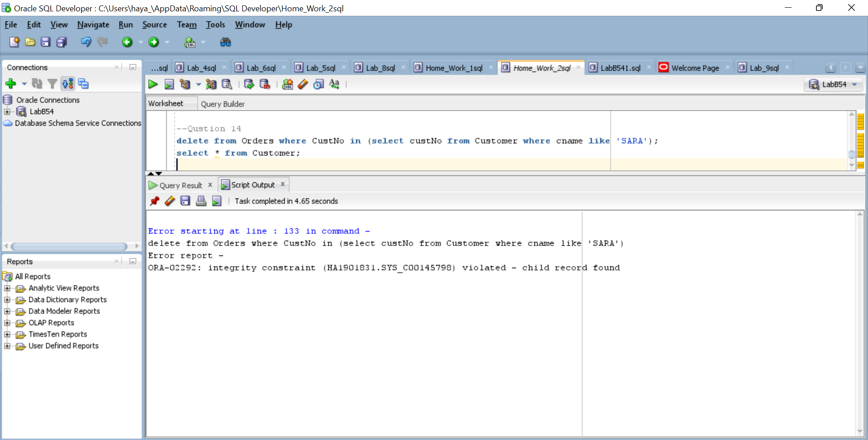This screenshot has width=868, height=440.
Task: Expand the LabB54 connection node
Action: 7,112
